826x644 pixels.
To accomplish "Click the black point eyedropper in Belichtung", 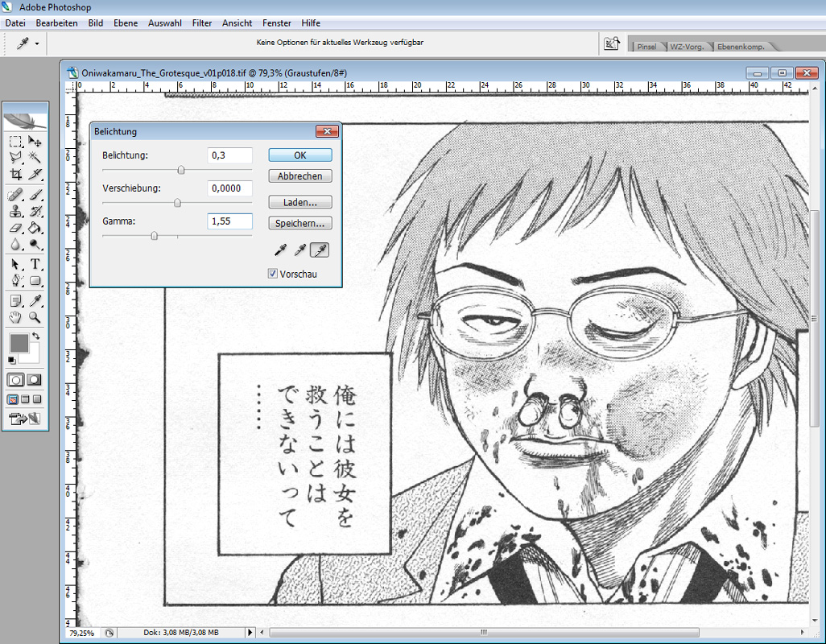I will [x=281, y=250].
